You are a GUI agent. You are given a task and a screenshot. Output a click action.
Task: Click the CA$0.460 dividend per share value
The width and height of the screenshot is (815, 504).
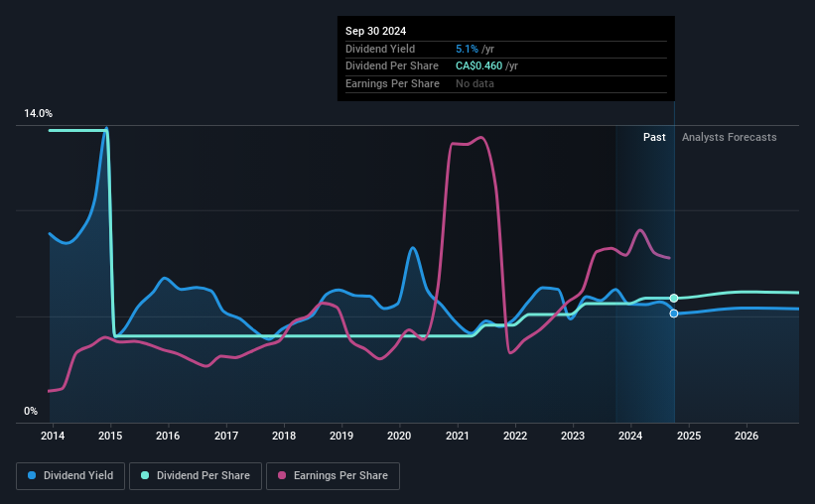479,66
